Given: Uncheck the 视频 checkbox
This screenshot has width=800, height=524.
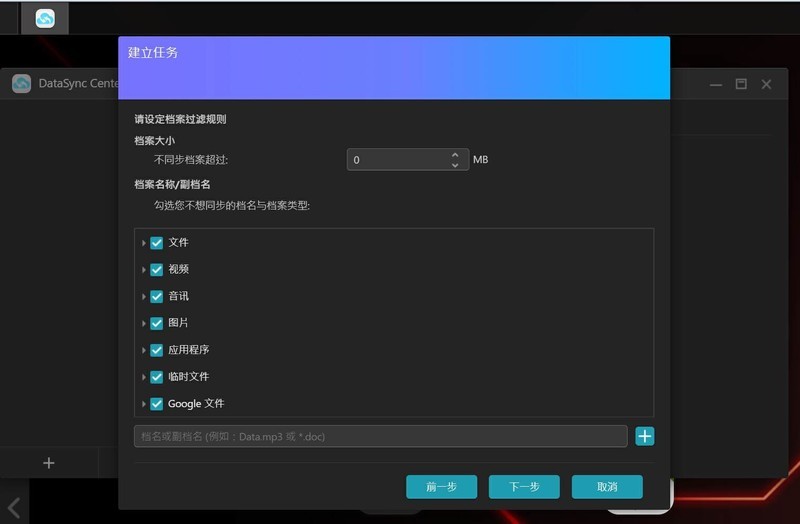Looking at the screenshot, I should (x=157, y=269).
